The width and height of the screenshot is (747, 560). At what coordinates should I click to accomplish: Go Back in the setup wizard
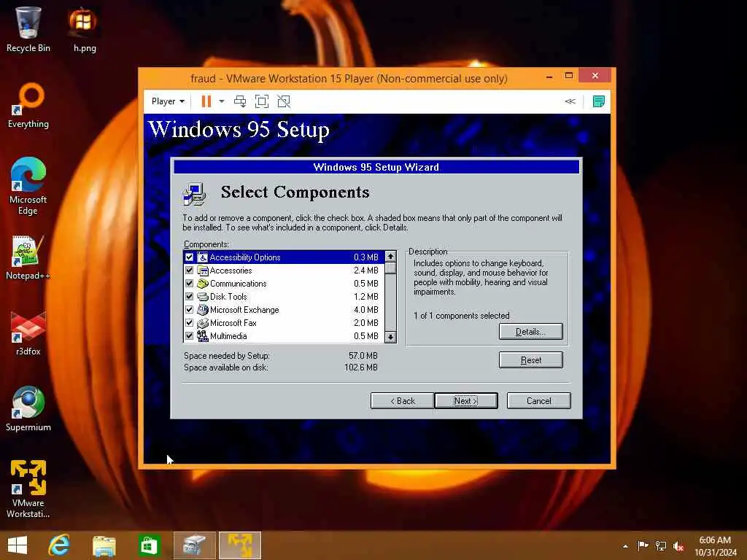click(402, 401)
